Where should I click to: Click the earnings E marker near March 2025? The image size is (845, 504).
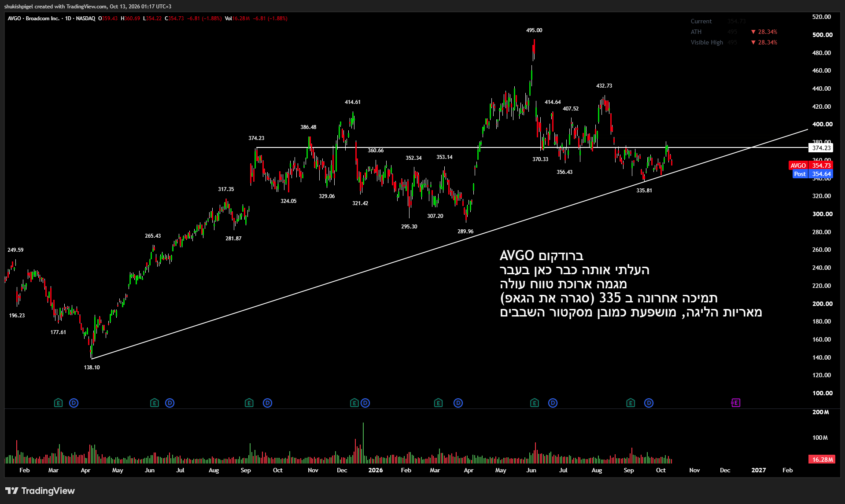(x=58, y=403)
